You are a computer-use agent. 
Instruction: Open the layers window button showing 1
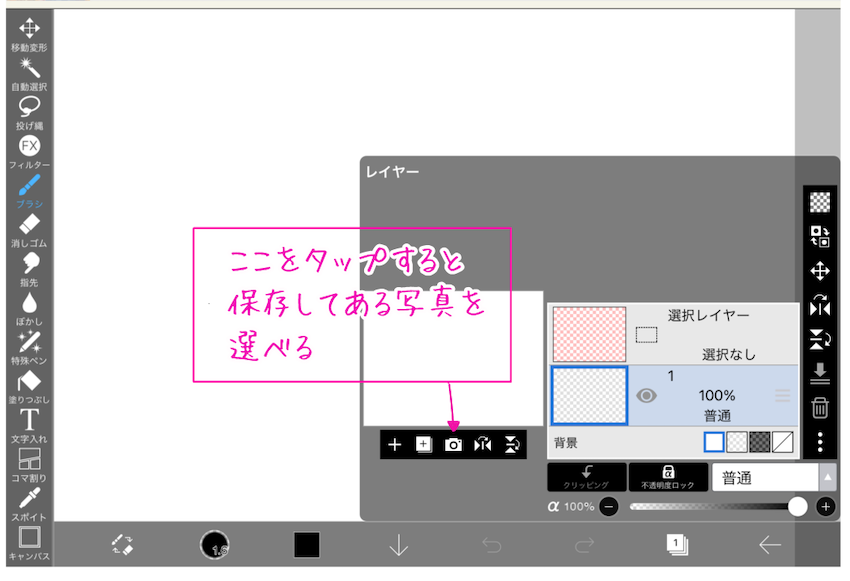677,544
